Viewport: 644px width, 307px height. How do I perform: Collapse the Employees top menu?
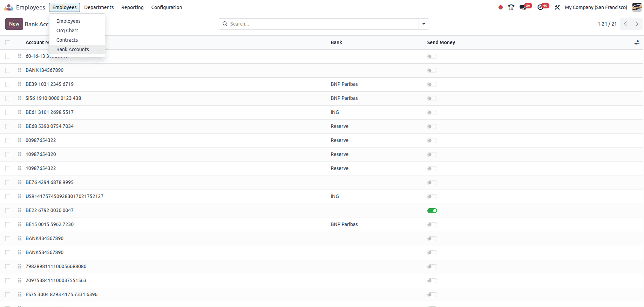tap(65, 7)
